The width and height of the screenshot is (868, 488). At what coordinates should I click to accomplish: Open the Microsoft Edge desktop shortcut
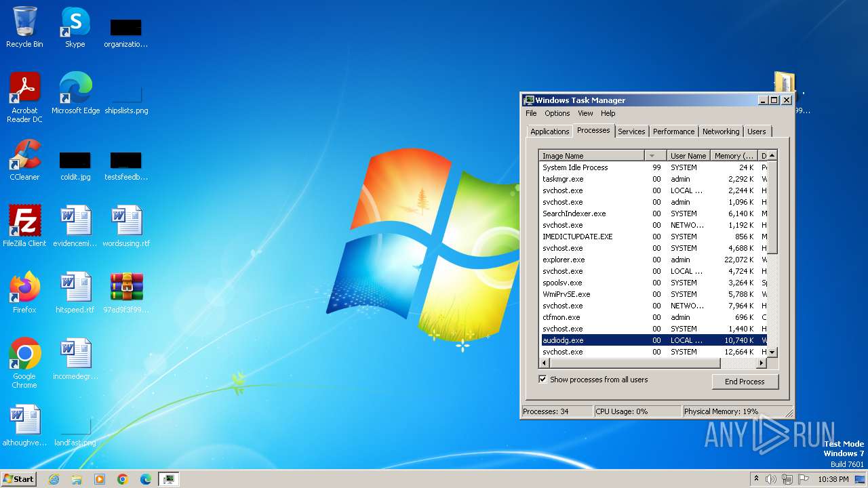[75, 94]
